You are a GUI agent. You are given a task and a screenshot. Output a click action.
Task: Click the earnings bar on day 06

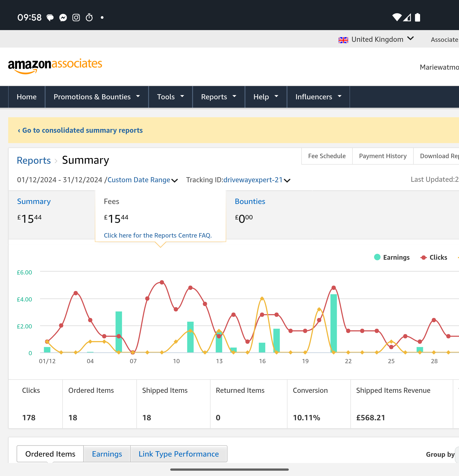119,332
